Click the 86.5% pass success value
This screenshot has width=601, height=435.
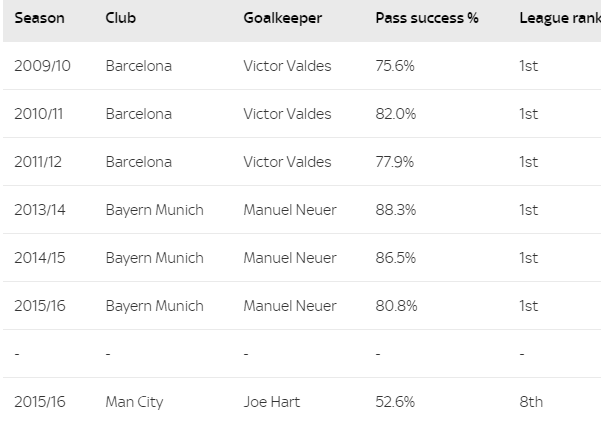[396, 258]
